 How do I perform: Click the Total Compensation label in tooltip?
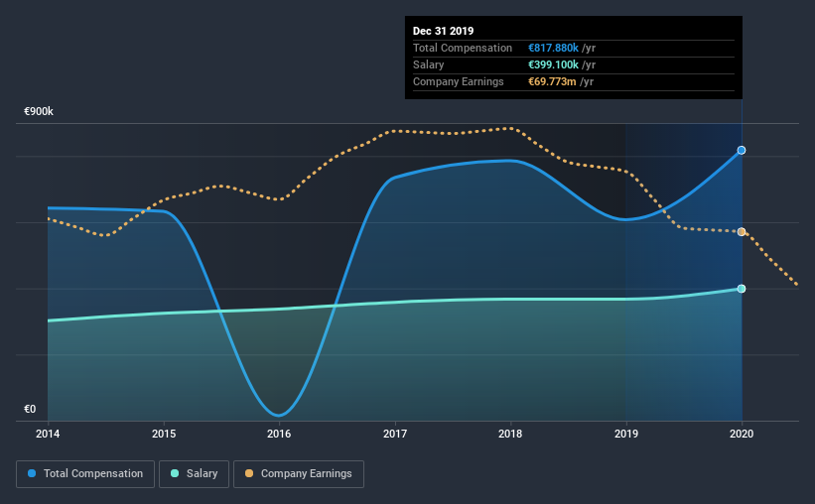[463, 48]
